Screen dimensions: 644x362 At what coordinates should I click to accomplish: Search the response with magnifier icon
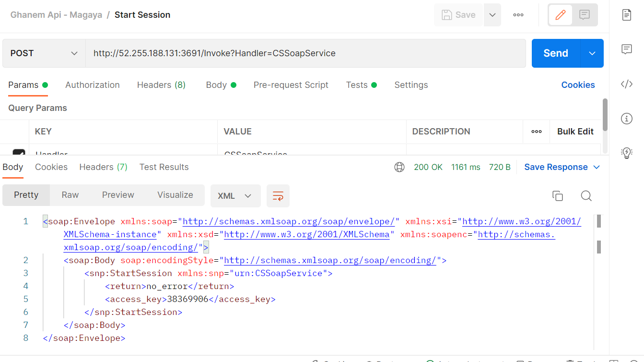(586, 196)
